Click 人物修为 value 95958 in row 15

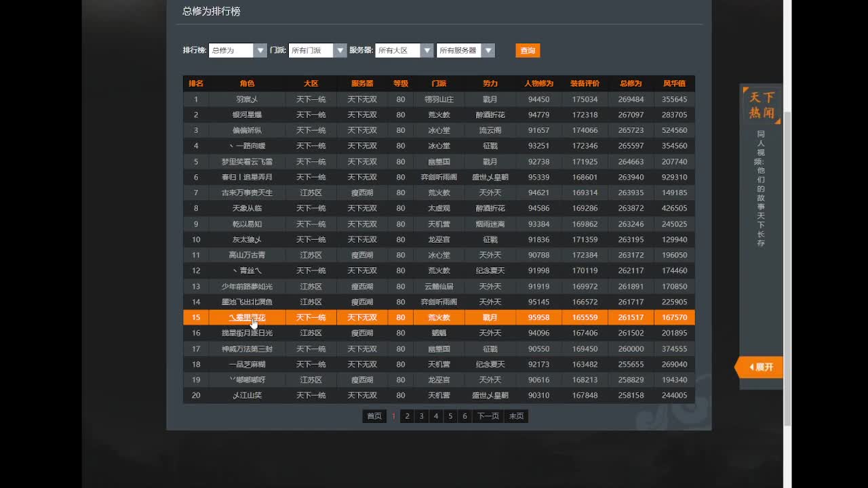(x=538, y=317)
